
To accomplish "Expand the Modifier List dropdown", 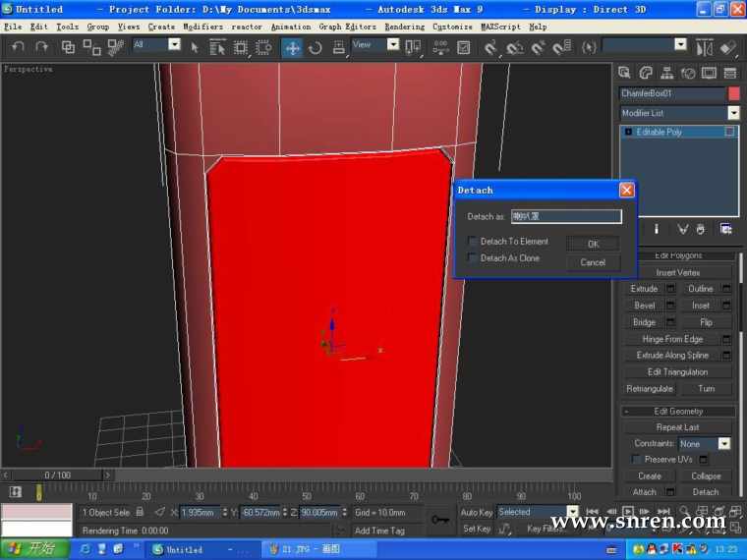I will (x=733, y=113).
